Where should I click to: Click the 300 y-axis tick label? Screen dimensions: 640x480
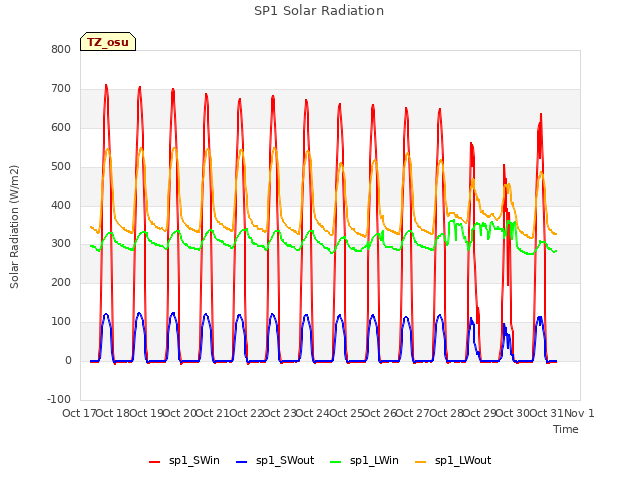click(61, 244)
